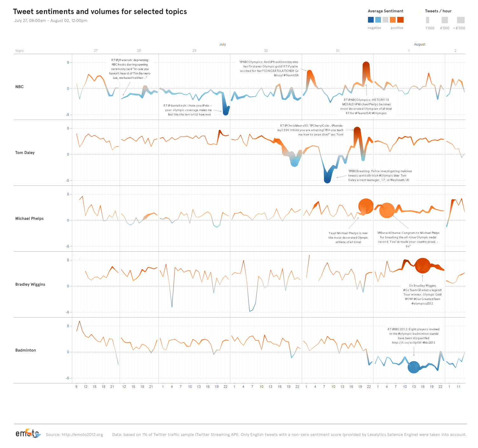Click the emoto logo in the footer

pos(28,433)
